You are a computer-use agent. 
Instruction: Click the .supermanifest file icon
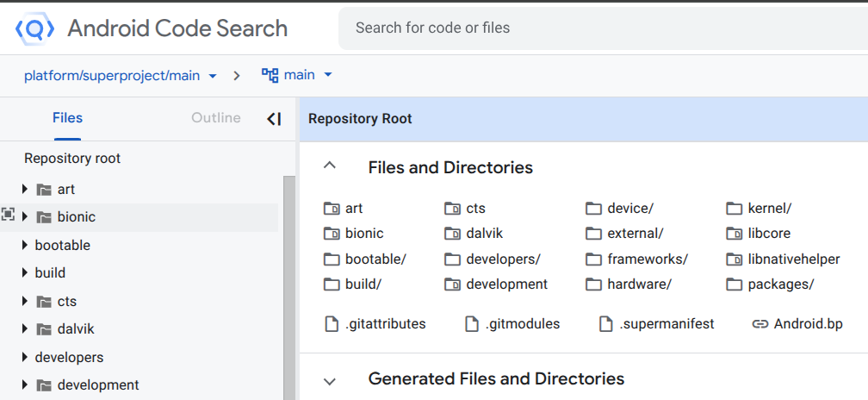pyautogui.click(x=605, y=324)
